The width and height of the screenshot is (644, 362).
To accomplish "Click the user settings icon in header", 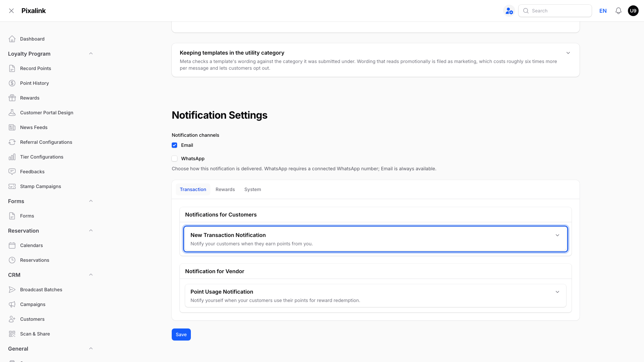I will pyautogui.click(x=509, y=11).
